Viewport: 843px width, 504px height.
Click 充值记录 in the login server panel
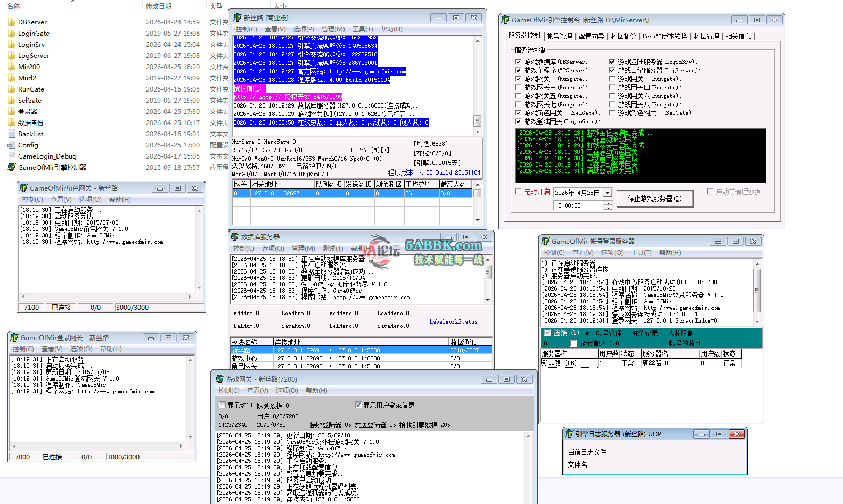tap(645, 333)
